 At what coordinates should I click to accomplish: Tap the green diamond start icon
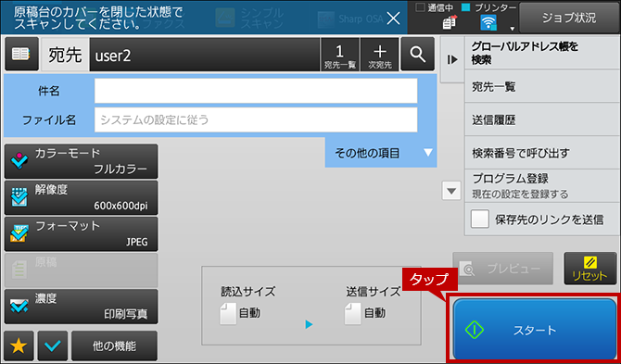tap(475, 330)
